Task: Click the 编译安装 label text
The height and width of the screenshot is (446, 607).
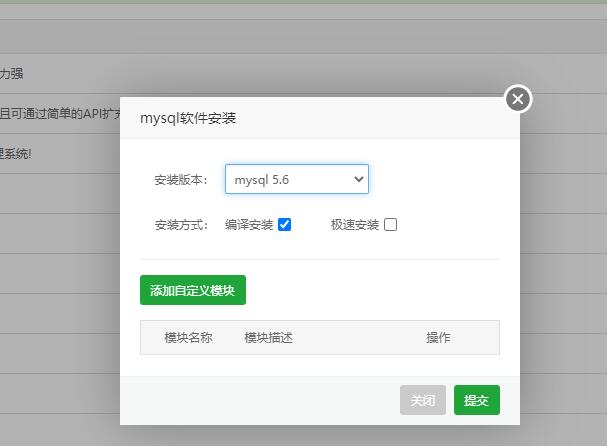Action: [249, 225]
